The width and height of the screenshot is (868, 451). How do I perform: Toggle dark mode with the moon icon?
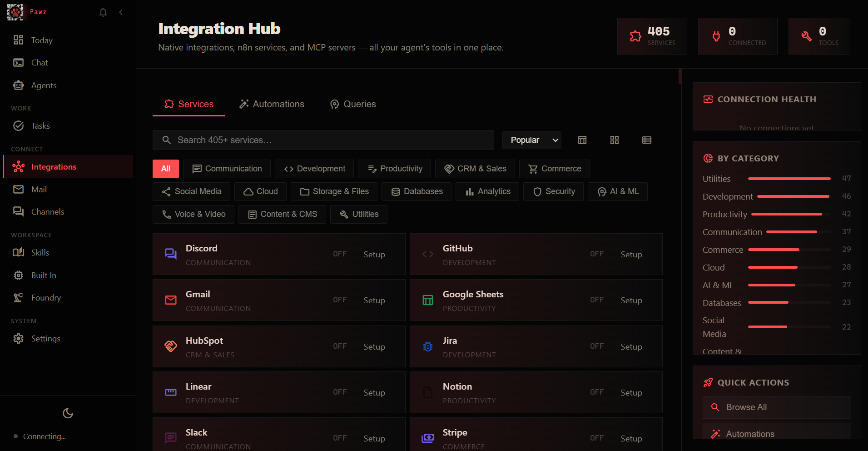point(68,413)
